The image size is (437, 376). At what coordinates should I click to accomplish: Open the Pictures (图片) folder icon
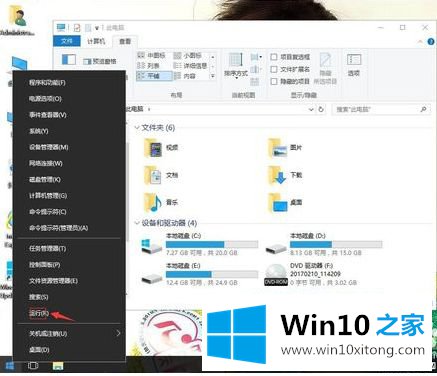[278, 147]
